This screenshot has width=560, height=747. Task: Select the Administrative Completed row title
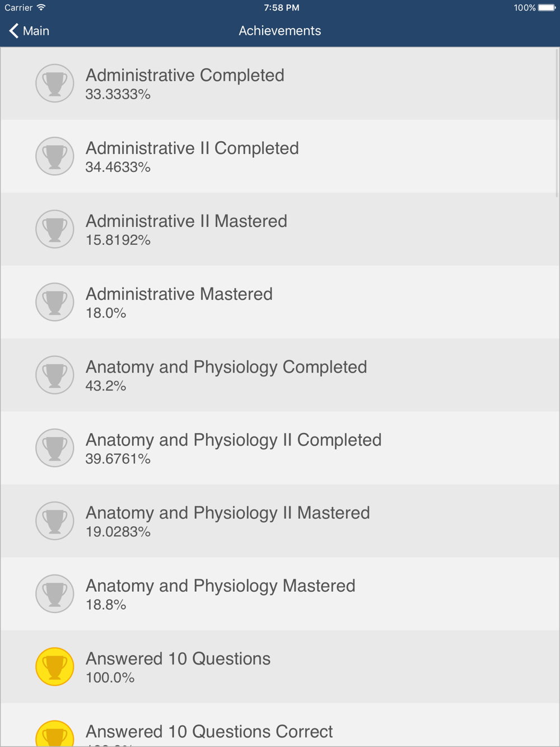click(185, 75)
